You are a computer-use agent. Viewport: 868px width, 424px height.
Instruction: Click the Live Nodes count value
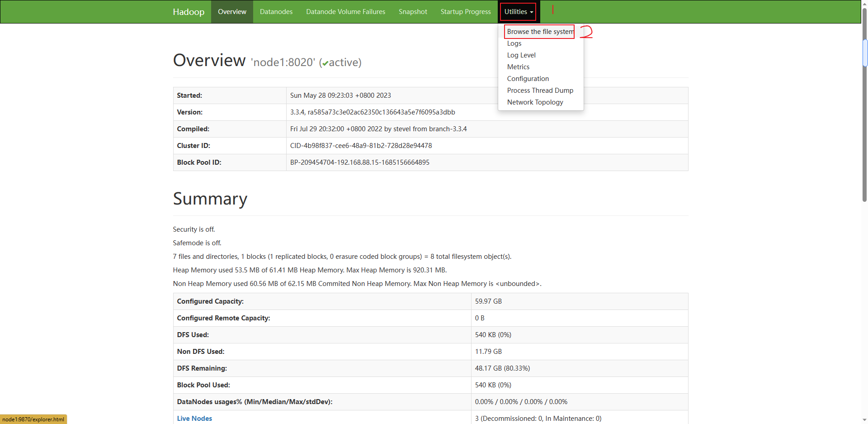(538, 419)
